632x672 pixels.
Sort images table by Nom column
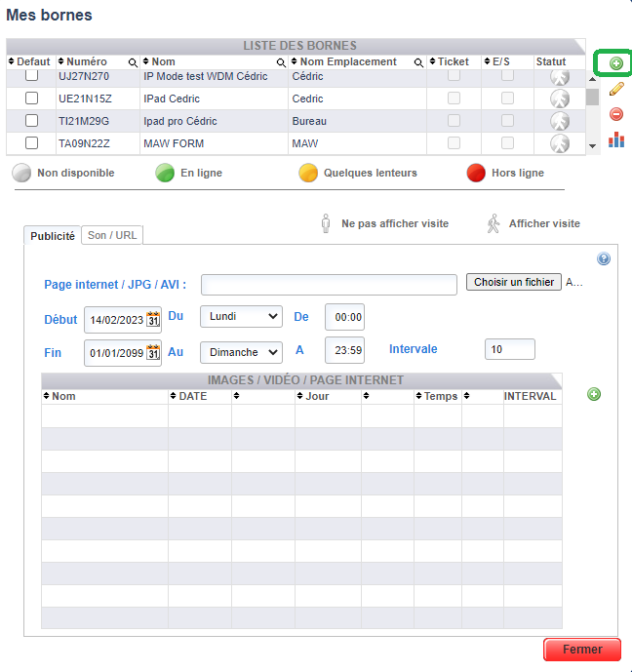pyautogui.click(x=46, y=396)
